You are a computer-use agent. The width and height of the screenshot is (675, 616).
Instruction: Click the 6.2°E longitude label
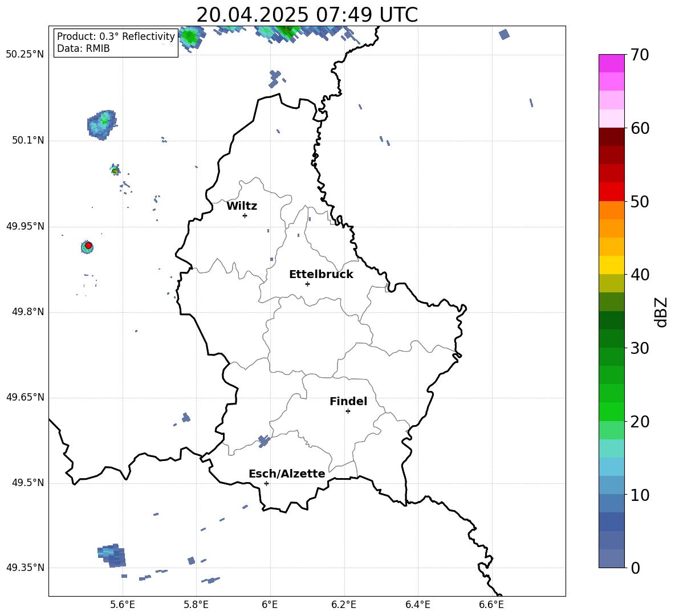[x=344, y=605]
